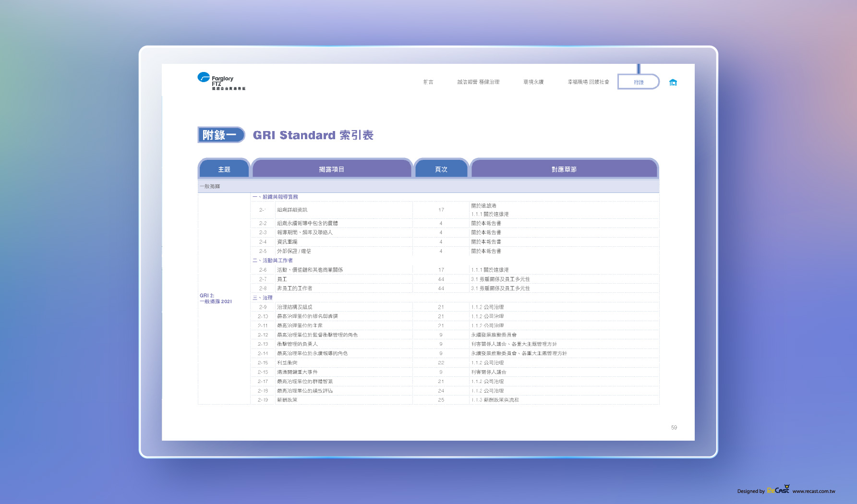The width and height of the screenshot is (857, 504).
Task: Click 3.1 勞雇關係及員工多元性 in row 2-8
Action: point(500,288)
